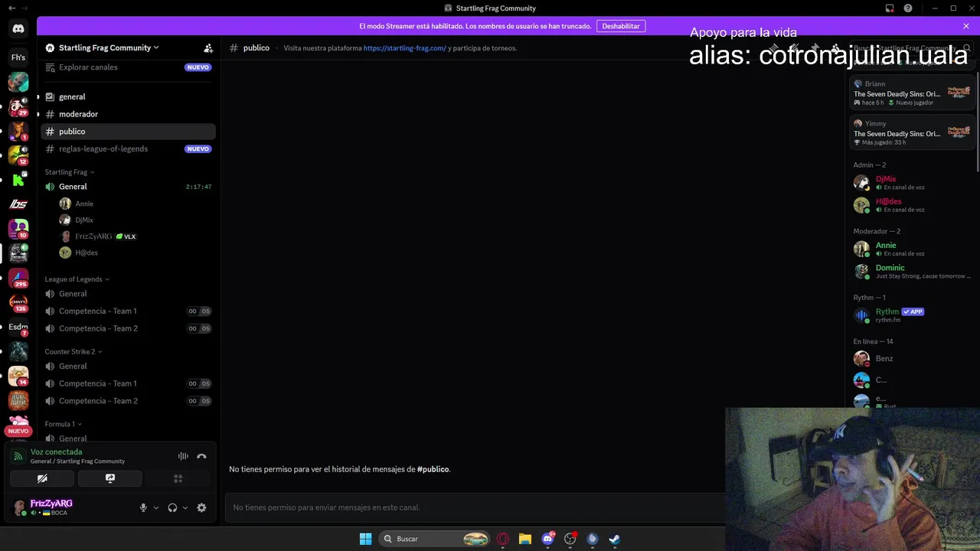The image size is (980, 551).
Task: Open microphone input options chevron
Action: (x=156, y=507)
